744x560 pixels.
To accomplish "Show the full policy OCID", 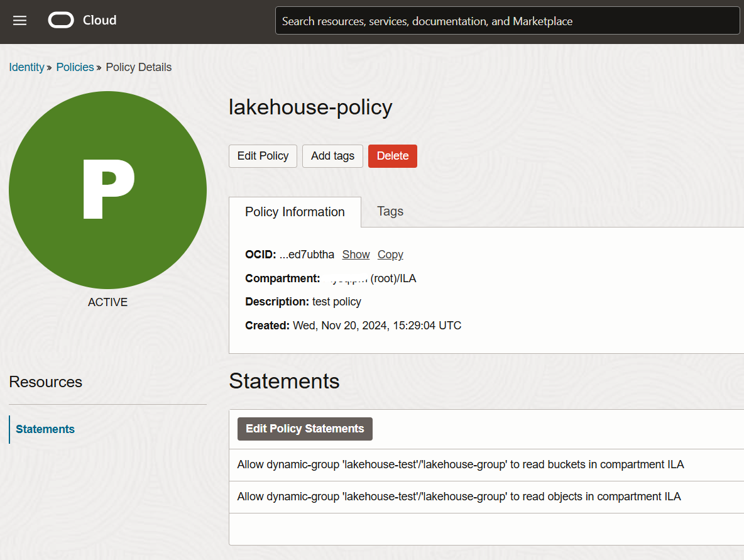I will (356, 255).
